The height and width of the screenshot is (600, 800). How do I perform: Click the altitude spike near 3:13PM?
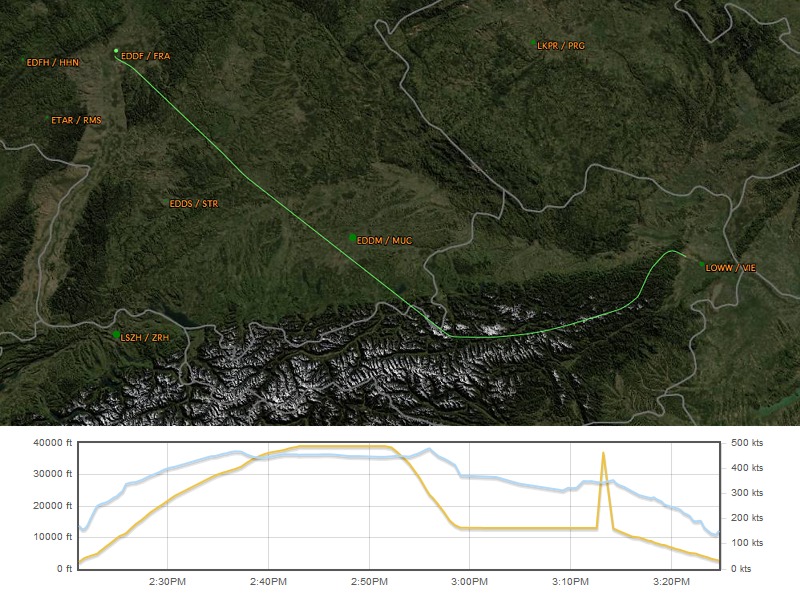(x=604, y=453)
